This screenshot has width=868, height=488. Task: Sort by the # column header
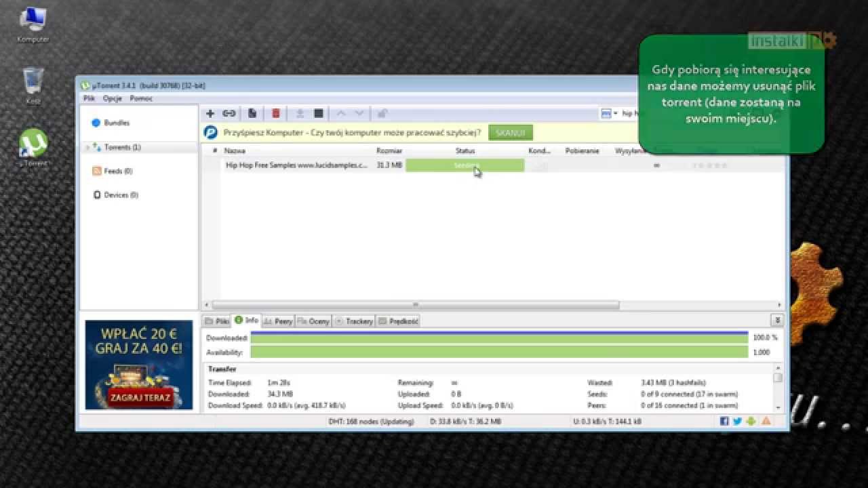point(215,150)
